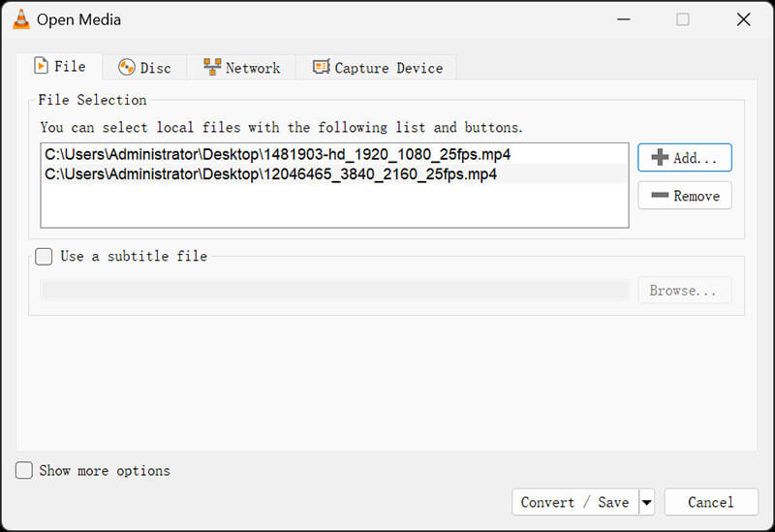This screenshot has width=775, height=532.
Task: Click the VLC cone icon in title bar
Action: tap(20, 19)
